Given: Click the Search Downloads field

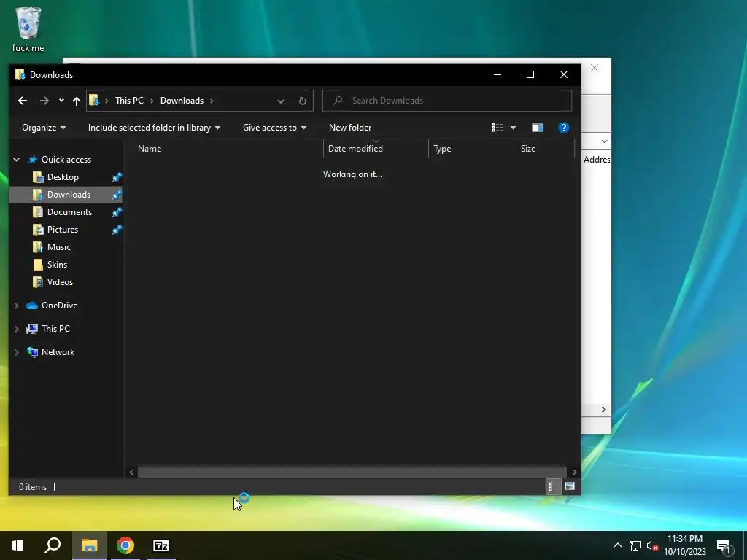Looking at the screenshot, I should click(447, 101).
